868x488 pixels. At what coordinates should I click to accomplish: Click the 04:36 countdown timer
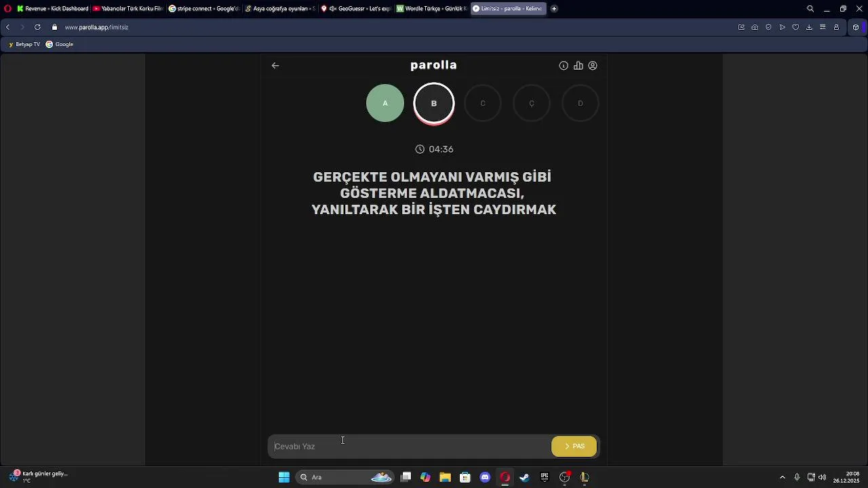click(434, 149)
